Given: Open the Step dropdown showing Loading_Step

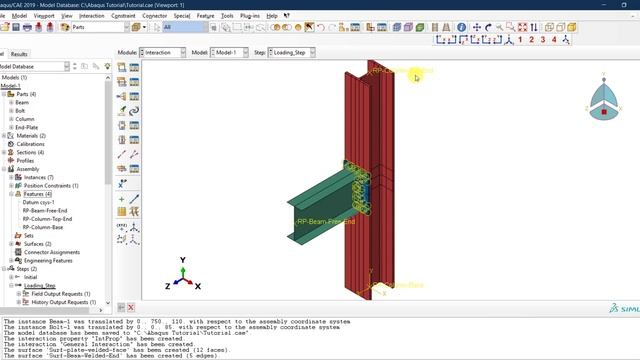Looking at the screenshot, I should click(x=291, y=53).
